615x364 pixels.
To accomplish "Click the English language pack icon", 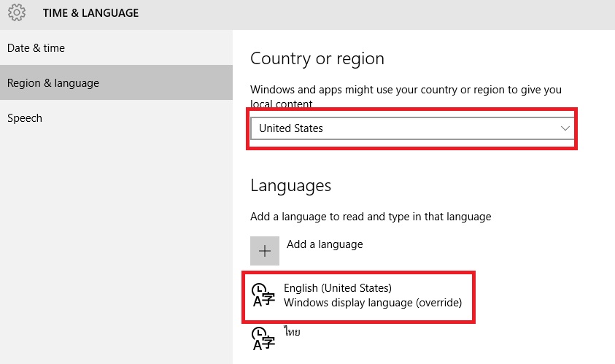I will [x=263, y=295].
